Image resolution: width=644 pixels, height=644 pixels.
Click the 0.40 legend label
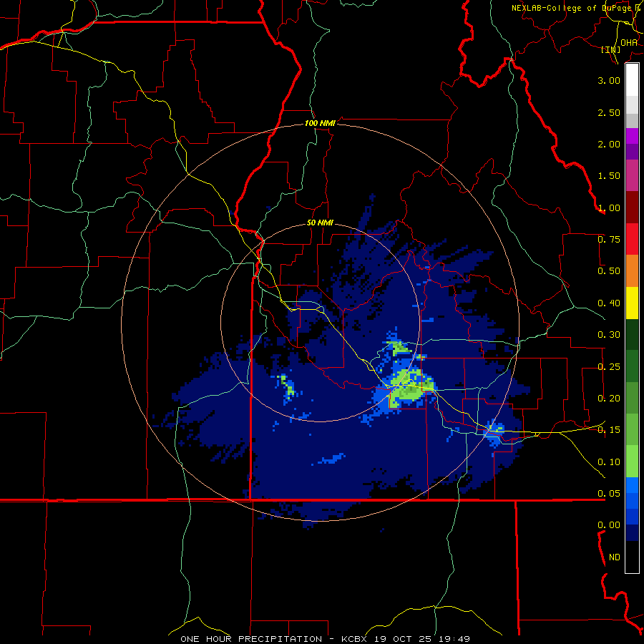[609, 303]
